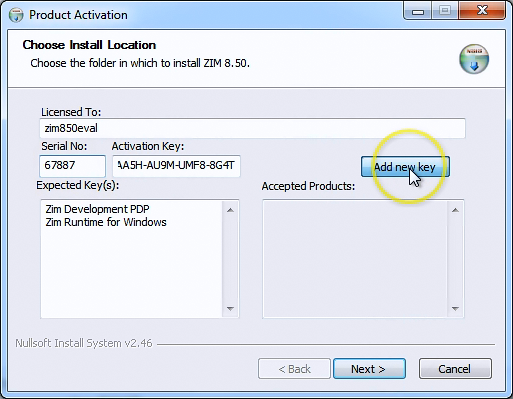This screenshot has height=399, width=513.
Task: Click the disabled Back button
Action: point(294,369)
